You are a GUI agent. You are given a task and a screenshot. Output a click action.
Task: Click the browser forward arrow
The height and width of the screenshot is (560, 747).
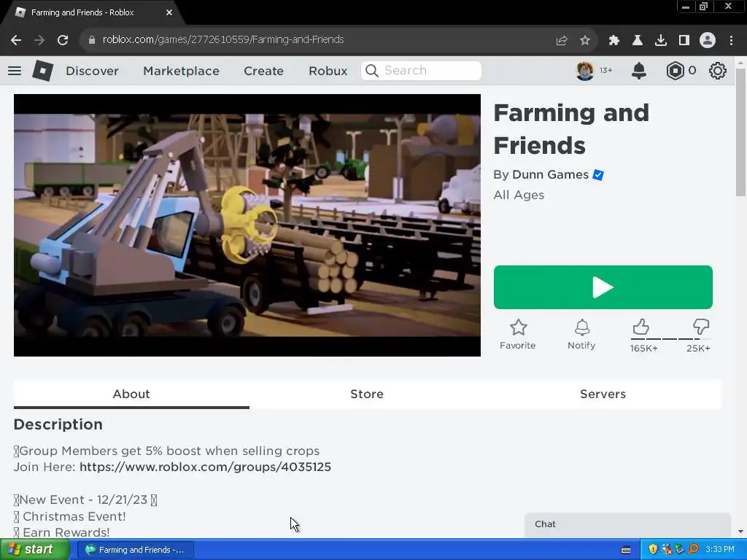[39, 40]
